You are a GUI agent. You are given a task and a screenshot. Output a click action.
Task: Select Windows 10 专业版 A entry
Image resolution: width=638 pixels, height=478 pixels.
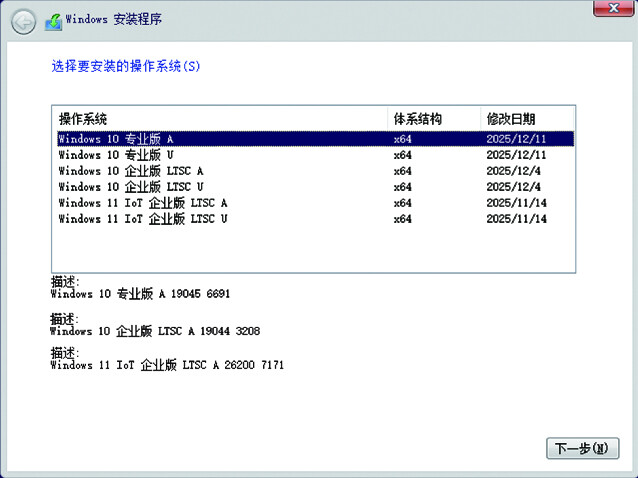(117, 139)
